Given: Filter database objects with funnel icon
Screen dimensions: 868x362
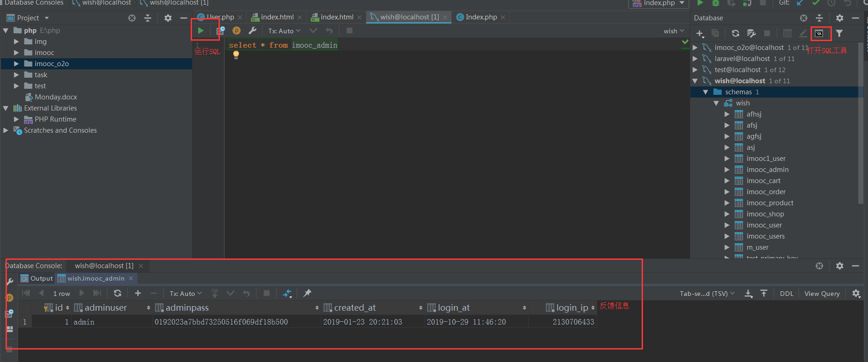Looking at the screenshot, I should 839,33.
